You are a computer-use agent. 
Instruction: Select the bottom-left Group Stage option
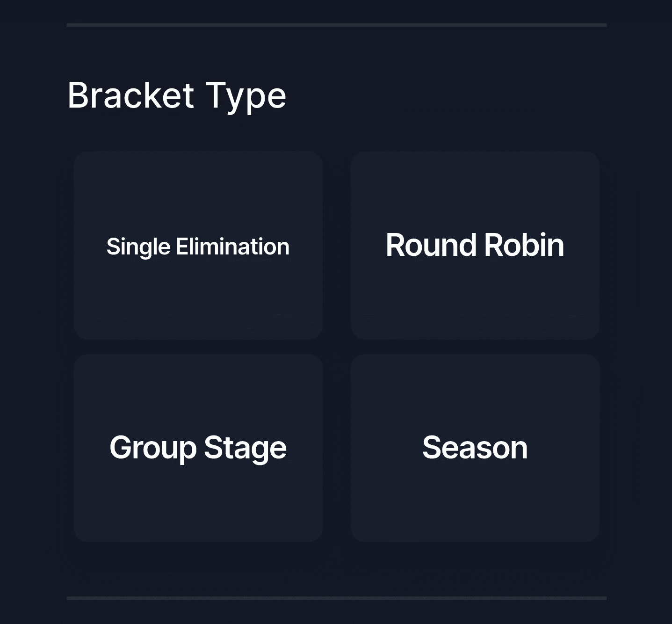[x=198, y=448]
